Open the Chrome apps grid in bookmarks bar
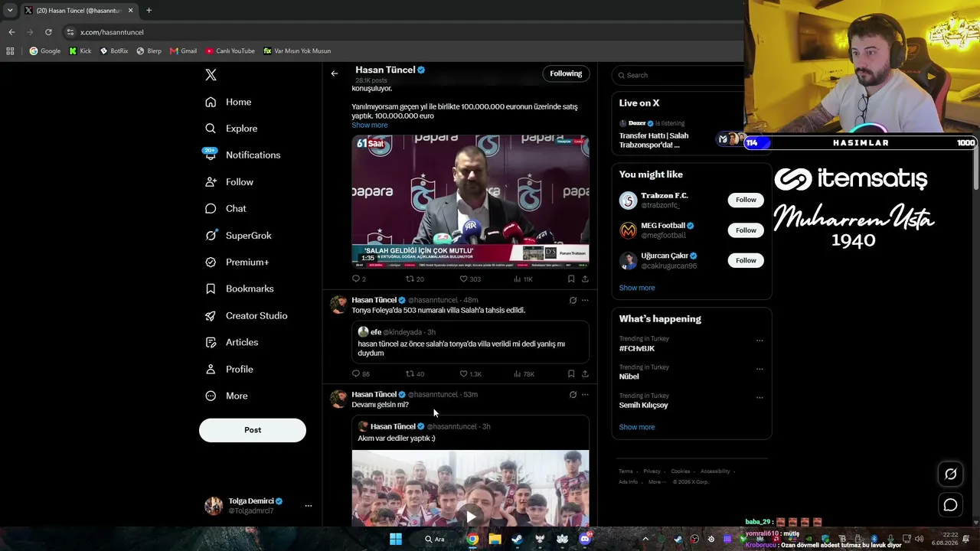Viewport: 980px width, 551px height. click(10, 51)
